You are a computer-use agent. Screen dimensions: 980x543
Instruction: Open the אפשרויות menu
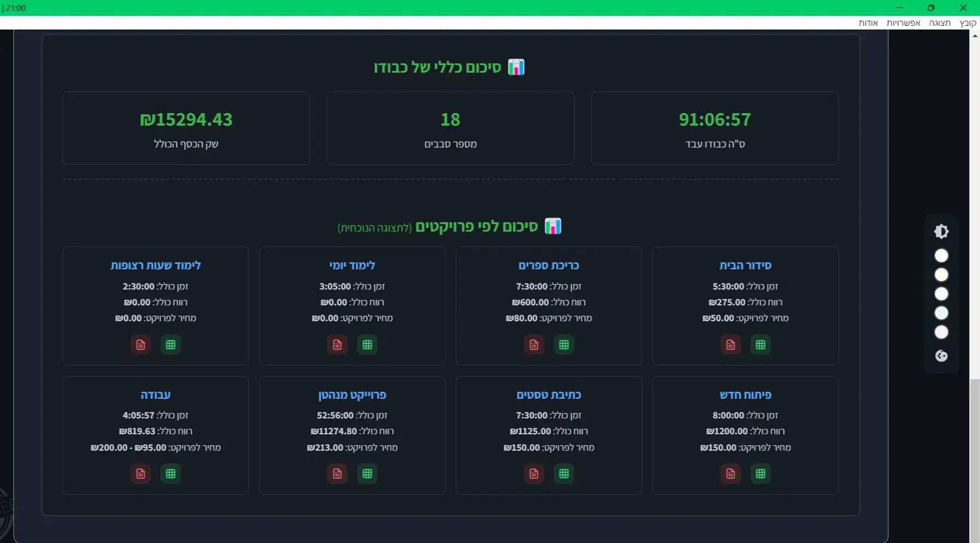point(903,23)
